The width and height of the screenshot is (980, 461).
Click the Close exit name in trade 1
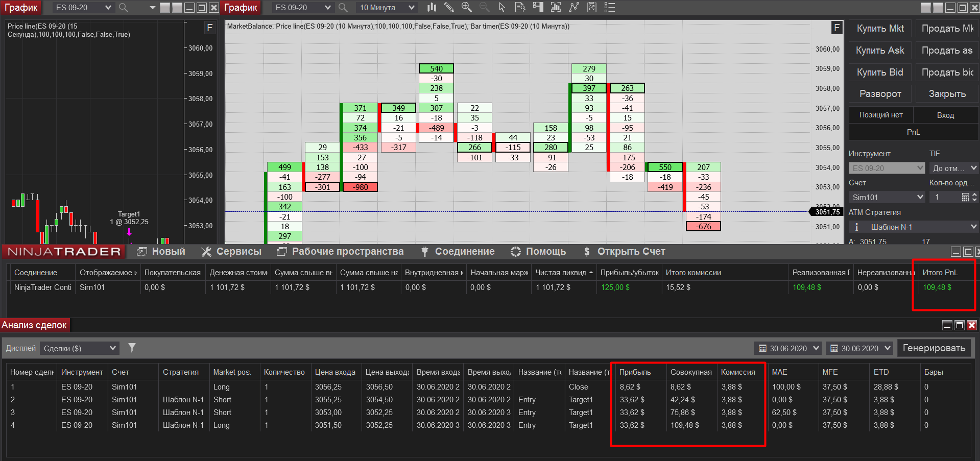pos(579,387)
